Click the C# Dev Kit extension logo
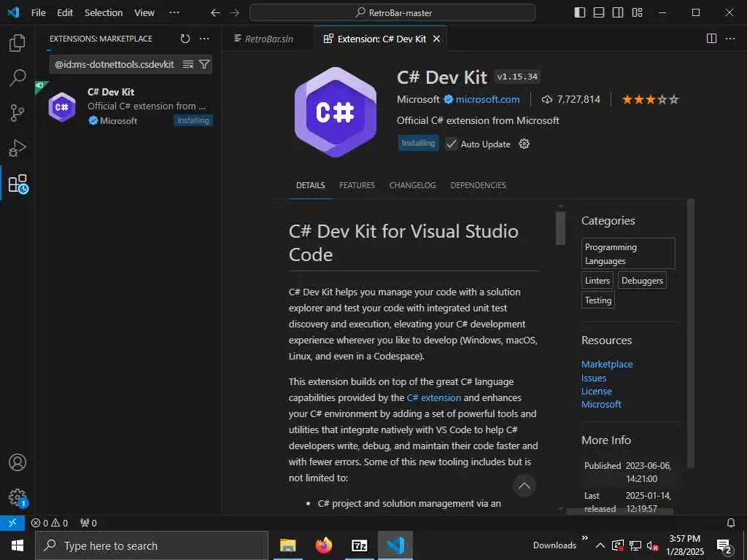747x560 pixels. 336,112
